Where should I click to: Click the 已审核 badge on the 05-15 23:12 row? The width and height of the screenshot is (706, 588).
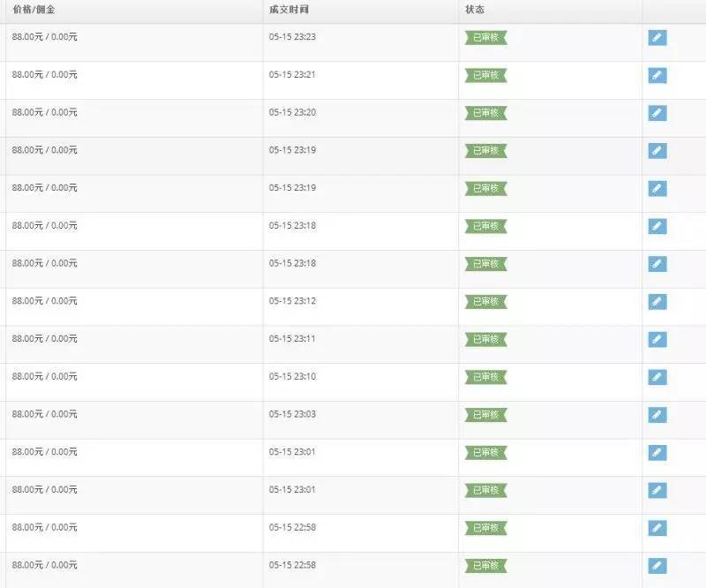pyautogui.click(x=486, y=302)
